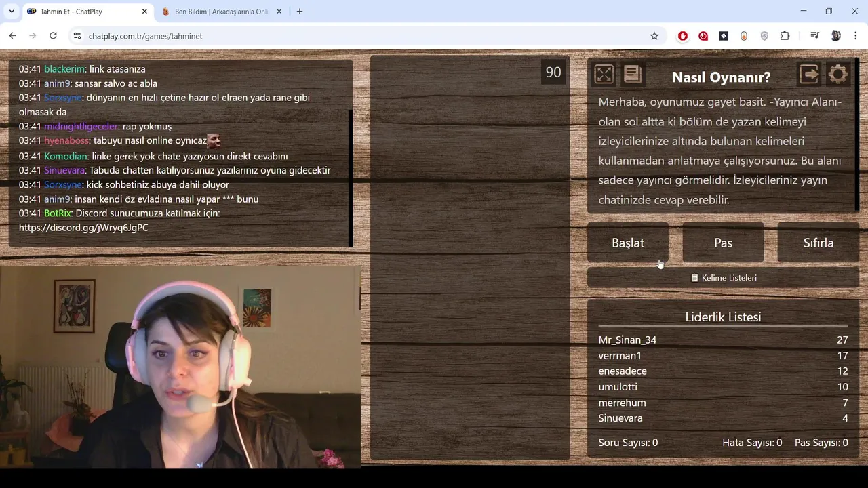The image size is (868, 488).
Task: Select Mr_Sinan_34 in the leaderboard
Action: tap(627, 340)
